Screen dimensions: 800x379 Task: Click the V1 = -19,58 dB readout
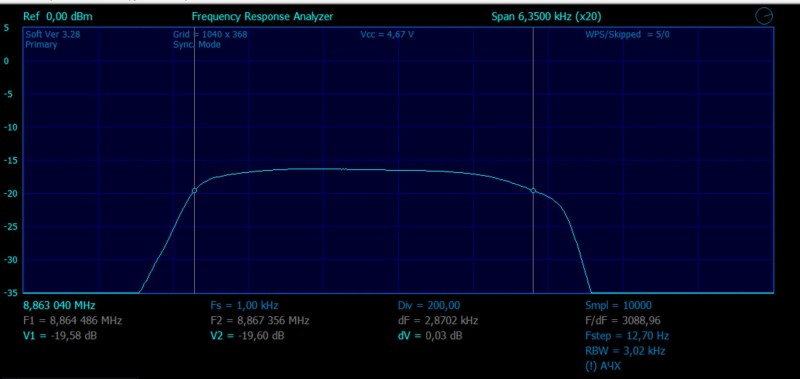tap(61, 336)
